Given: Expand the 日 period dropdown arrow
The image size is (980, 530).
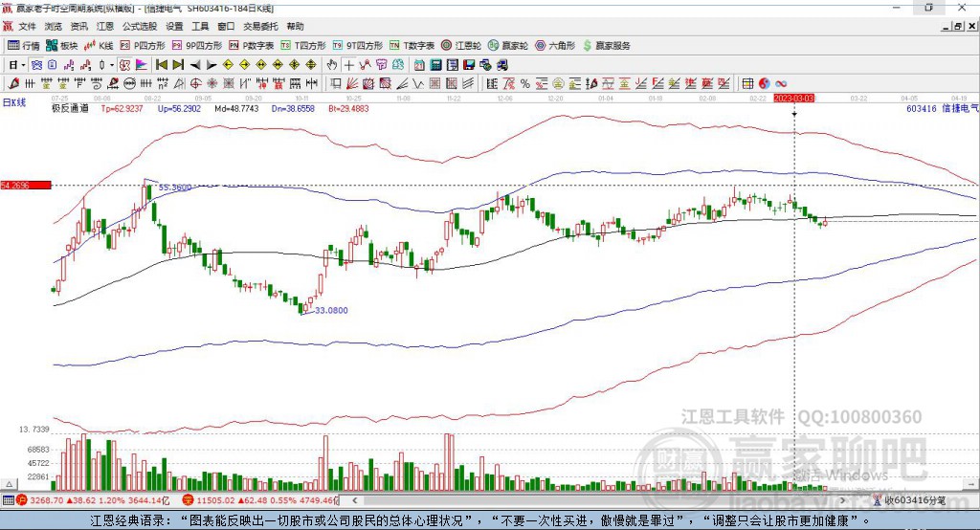Looking at the screenshot, I should 23,65.
